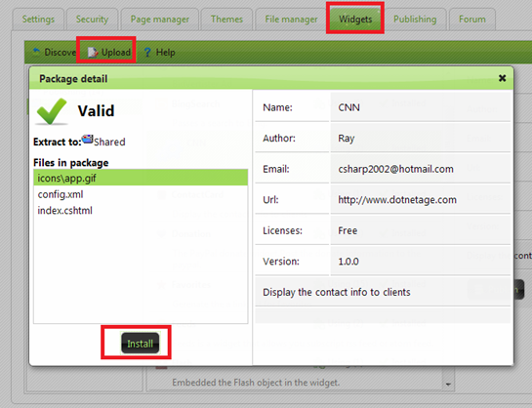Click the background list scroll-down arrow
532x408 pixels.
(448, 385)
